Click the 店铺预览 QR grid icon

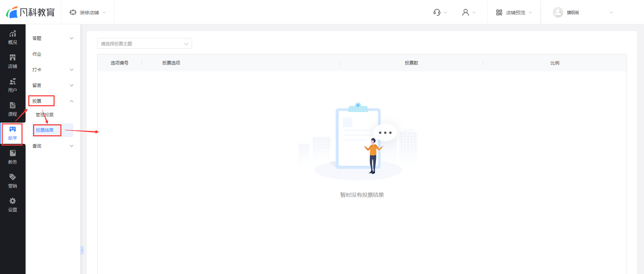499,12
